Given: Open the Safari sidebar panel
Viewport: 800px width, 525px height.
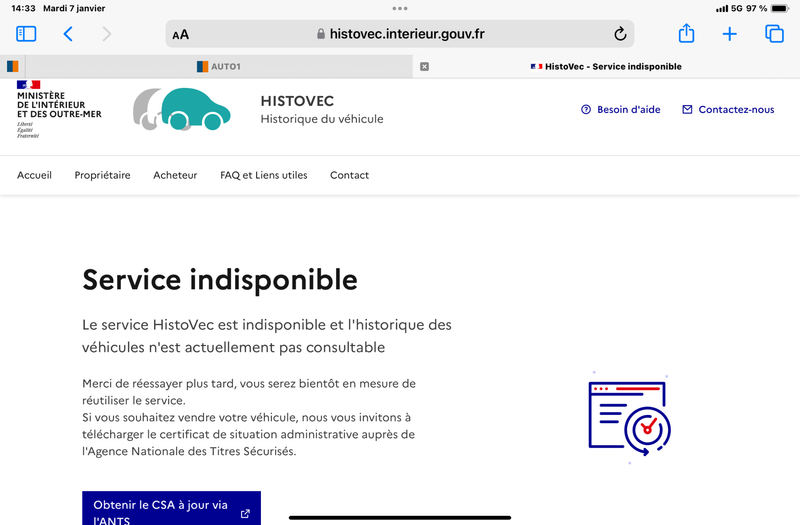Looking at the screenshot, I should 26,34.
